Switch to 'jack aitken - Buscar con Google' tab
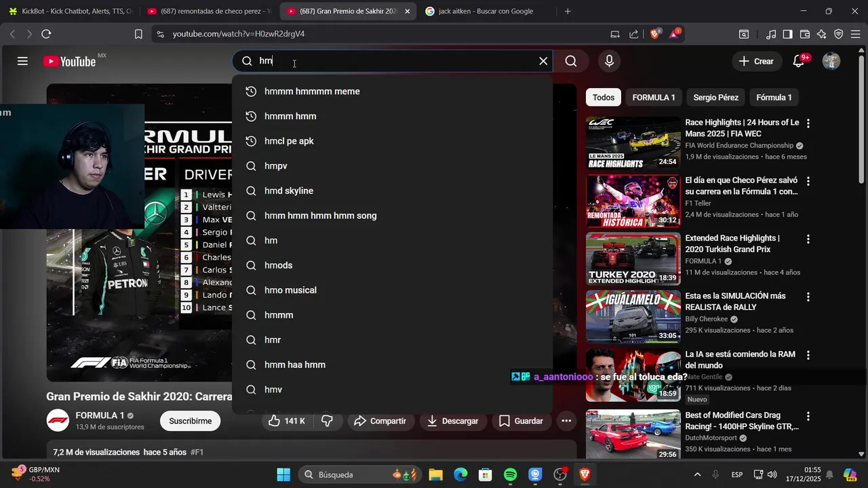The height and width of the screenshot is (488, 868). (487, 12)
